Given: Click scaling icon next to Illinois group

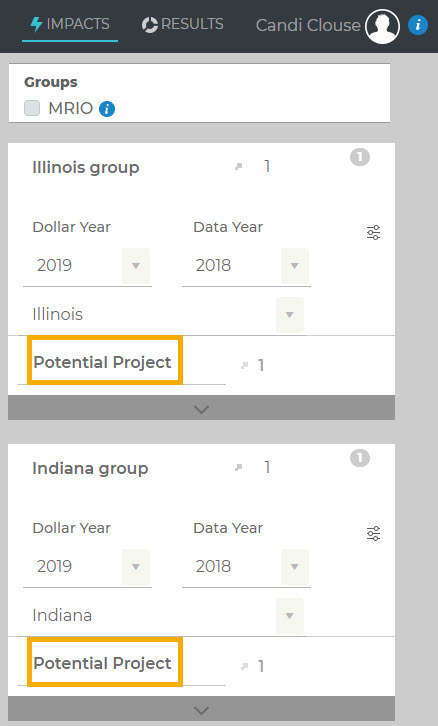Looking at the screenshot, I should [x=238, y=166].
